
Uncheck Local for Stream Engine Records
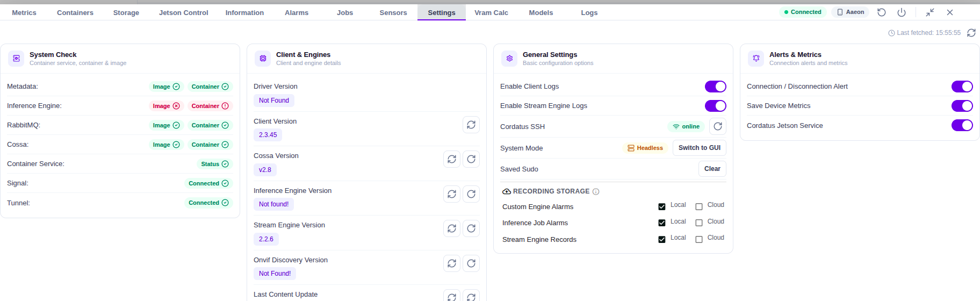(662, 239)
